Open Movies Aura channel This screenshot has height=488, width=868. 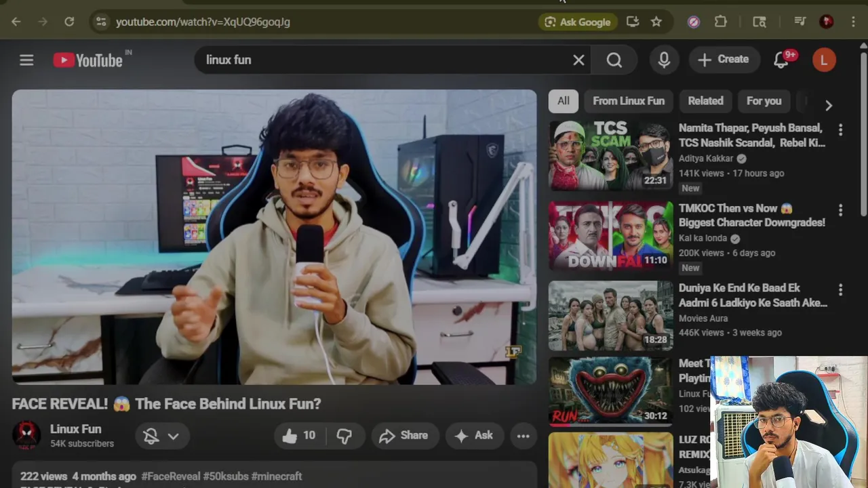pos(703,318)
